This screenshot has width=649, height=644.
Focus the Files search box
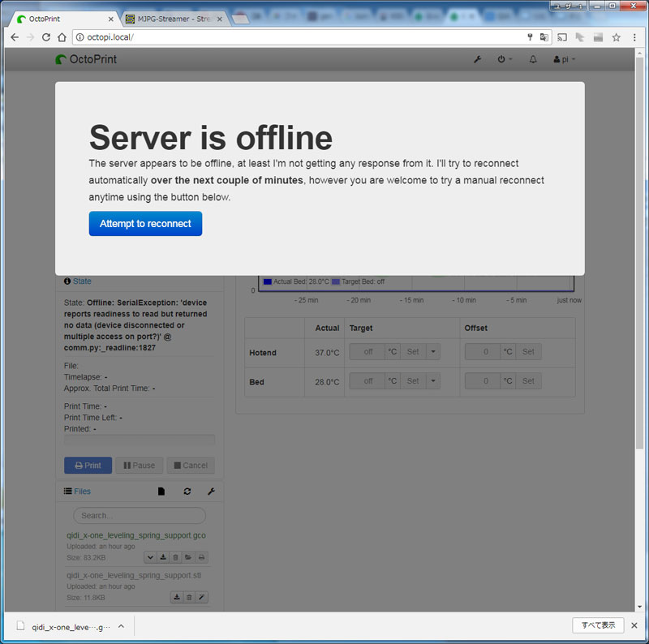click(140, 516)
